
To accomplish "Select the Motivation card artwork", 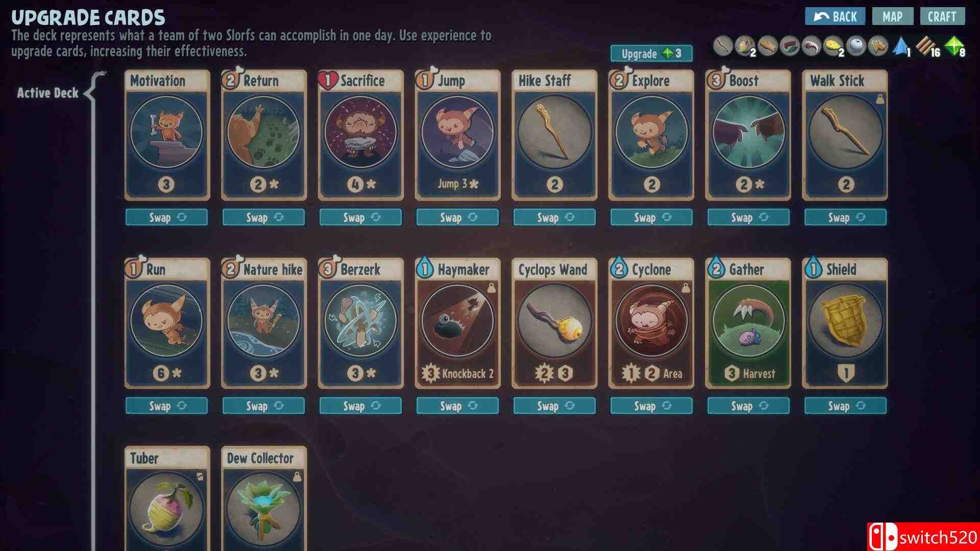I will tap(166, 132).
